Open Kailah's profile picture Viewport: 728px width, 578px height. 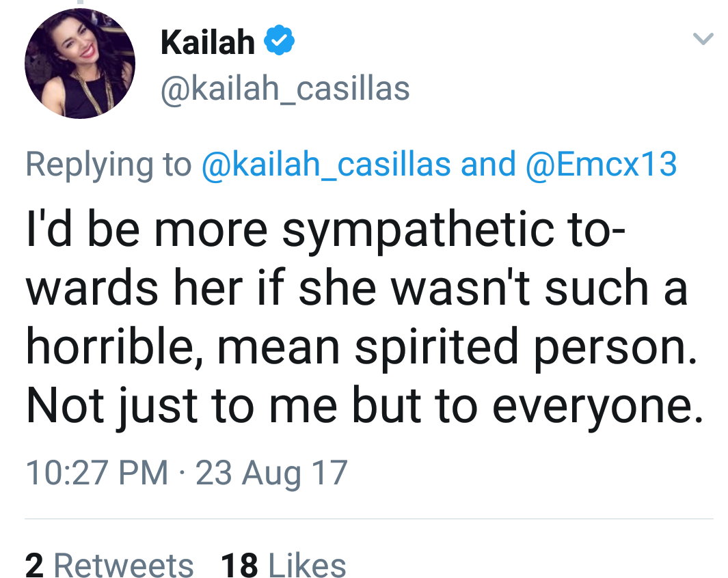click(x=80, y=64)
